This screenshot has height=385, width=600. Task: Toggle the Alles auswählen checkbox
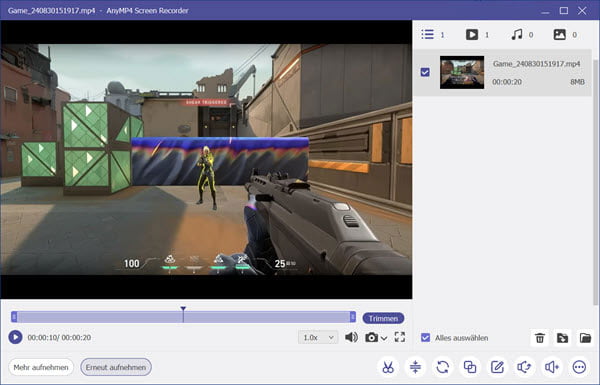[425, 338]
